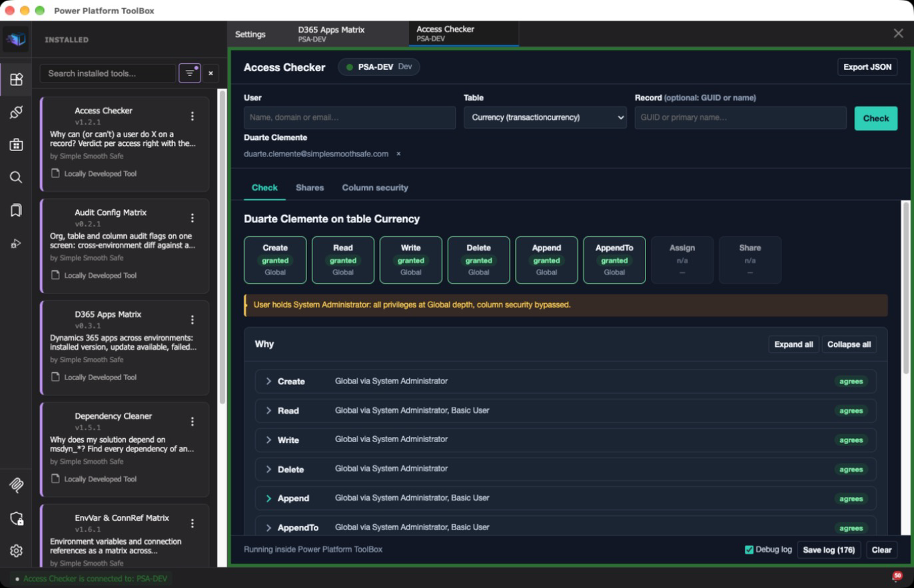
Task: Close the tab panel with top-right X
Action: (898, 34)
